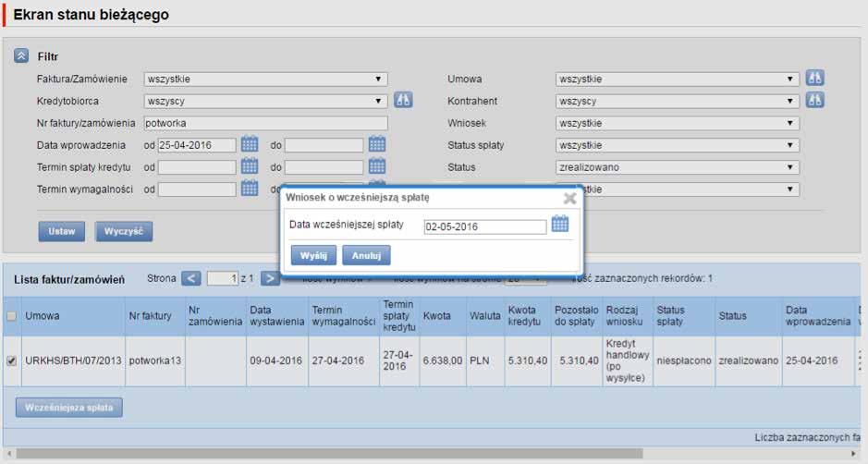
Task: Search Kredytobiorca with binoculars icon
Action: 403,100
